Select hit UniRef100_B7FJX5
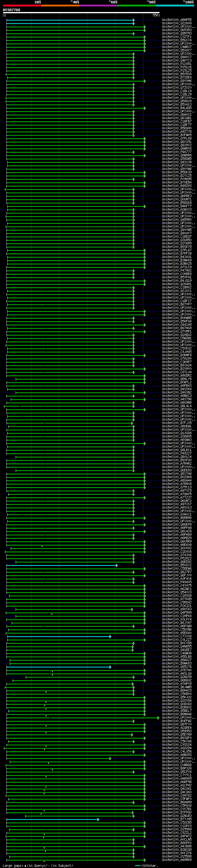 click(x=177, y=423)
